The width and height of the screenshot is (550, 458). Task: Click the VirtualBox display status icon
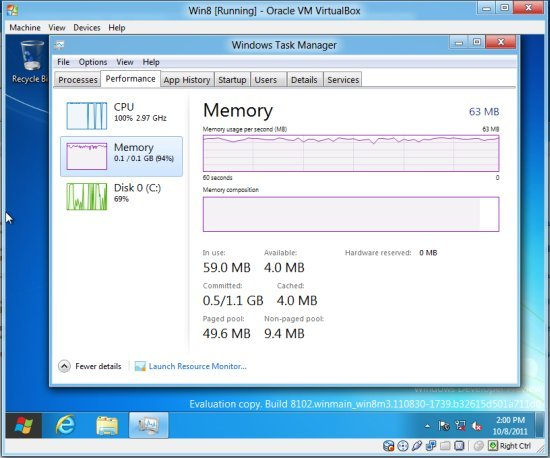coord(459,446)
